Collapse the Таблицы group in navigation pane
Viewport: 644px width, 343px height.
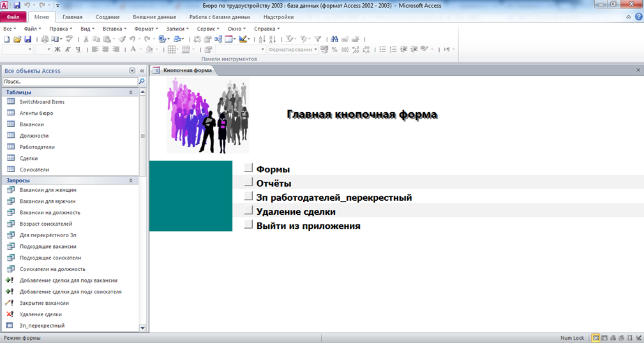click(131, 92)
